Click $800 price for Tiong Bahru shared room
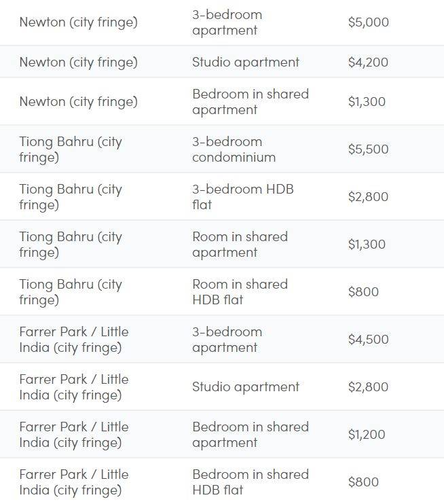The height and width of the screenshot is (504, 444). (363, 292)
